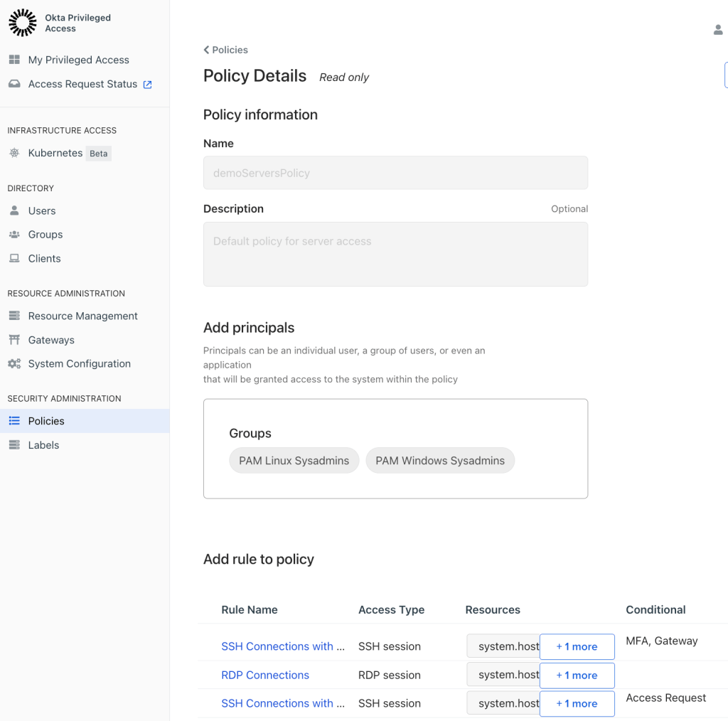Expand '+1 more' for first SSH Connections rule
Image resolution: width=728 pixels, height=721 pixels.
click(577, 647)
